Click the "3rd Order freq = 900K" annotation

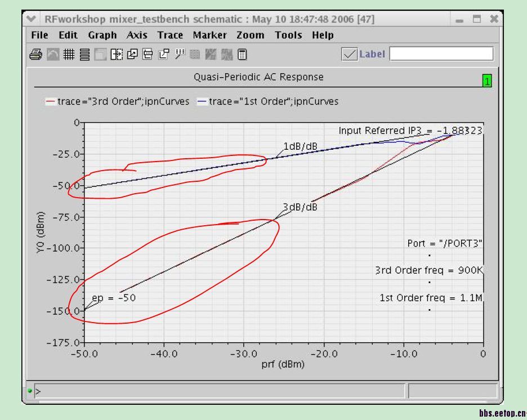click(x=429, y=270)
